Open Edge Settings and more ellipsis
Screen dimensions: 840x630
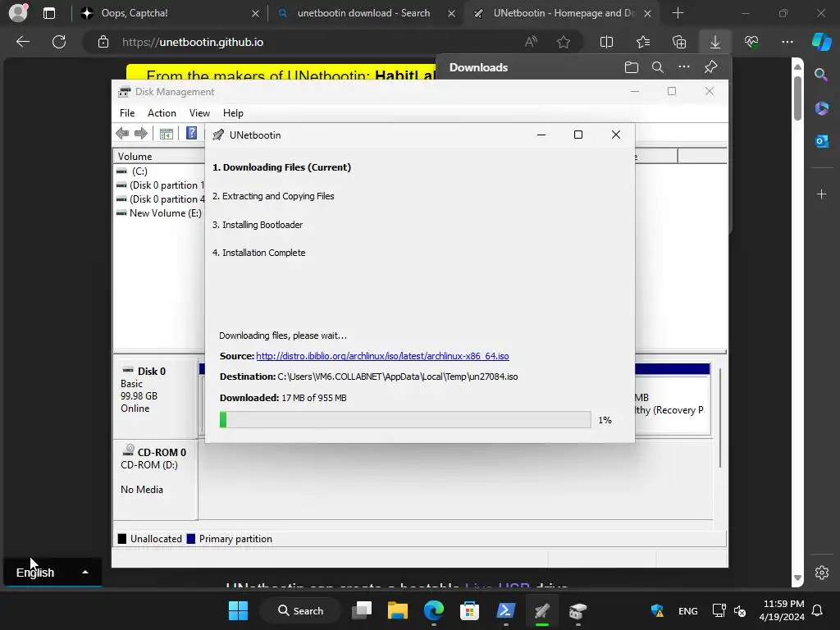tap(787, 42)
